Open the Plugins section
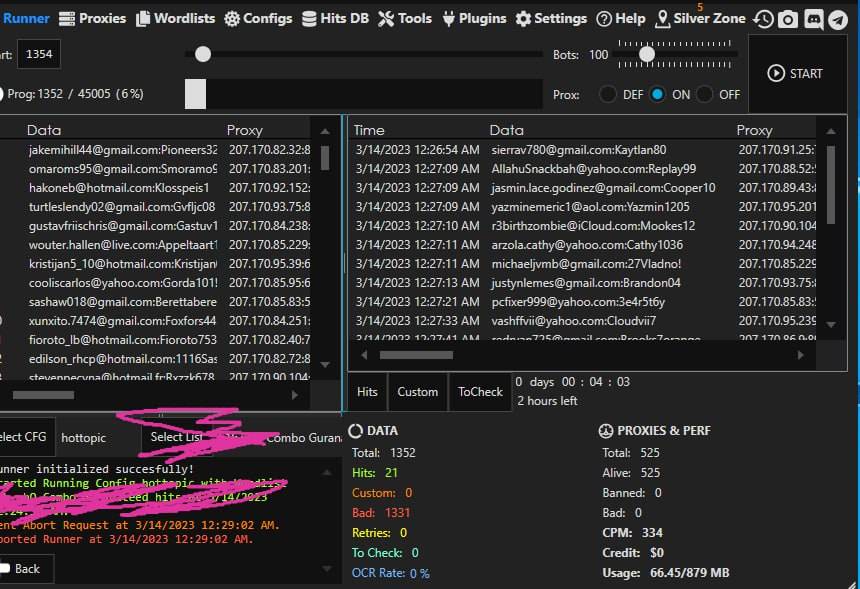Image resolution: width=860 pixels, height=589 pixels. [474, 19]
